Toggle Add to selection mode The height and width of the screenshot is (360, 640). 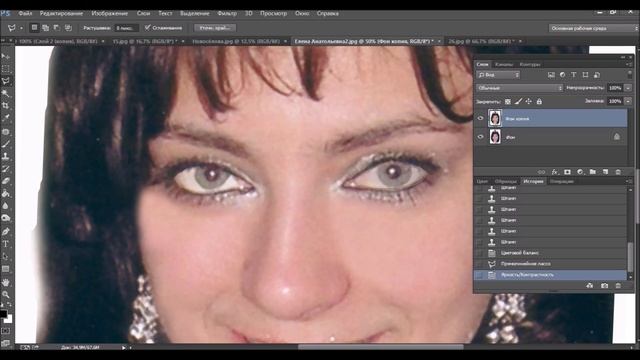tap(45, 28)
